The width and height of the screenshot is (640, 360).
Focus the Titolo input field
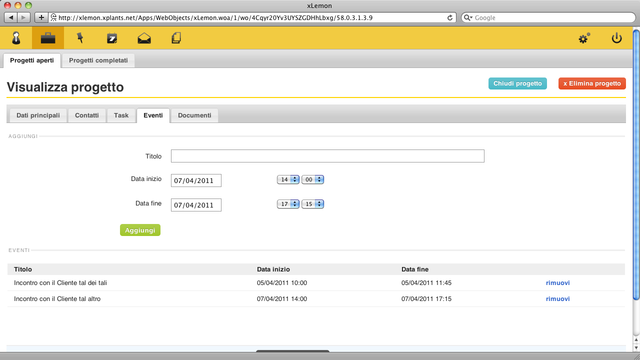(327, 156)
